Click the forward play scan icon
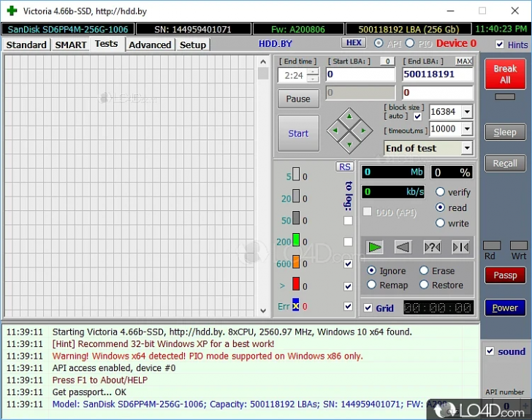 375,247
